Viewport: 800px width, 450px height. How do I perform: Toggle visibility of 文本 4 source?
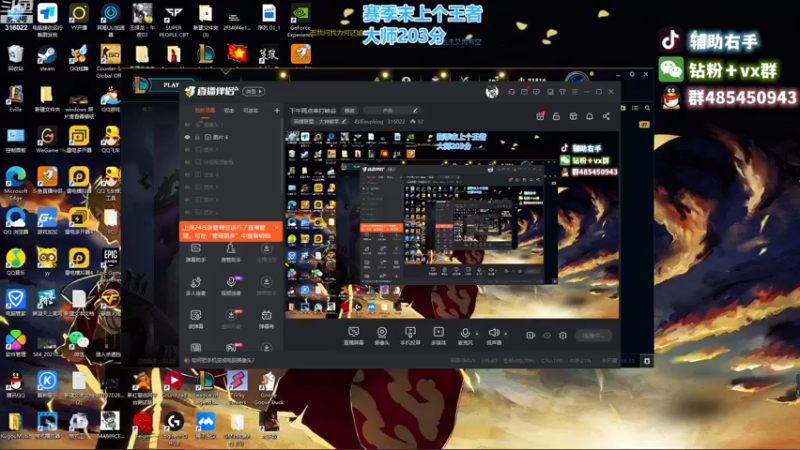187,174
